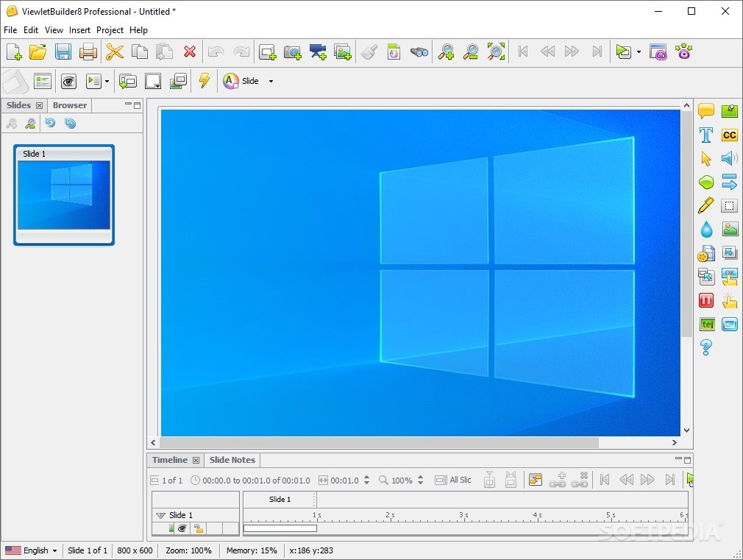Open the Help menu
Viewport: 743px width, 560px height.
tap(138, 30)
